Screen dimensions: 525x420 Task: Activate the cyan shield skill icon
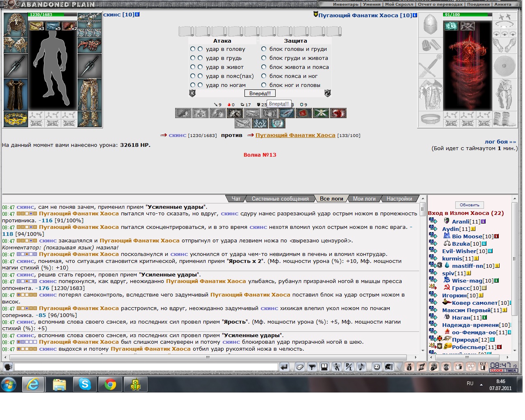pyautogui.click(x=277, y=123)
